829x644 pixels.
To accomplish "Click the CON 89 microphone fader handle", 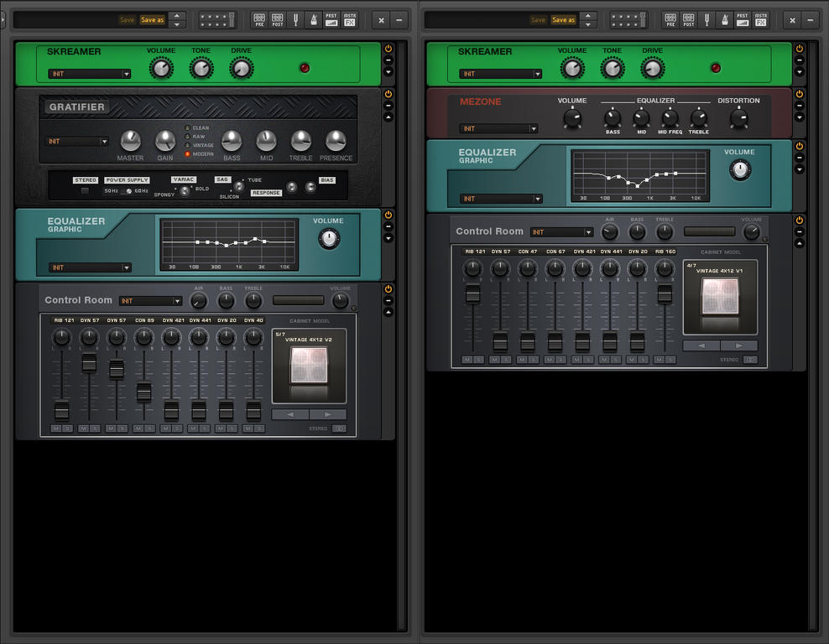I will [x=143, y=392].
